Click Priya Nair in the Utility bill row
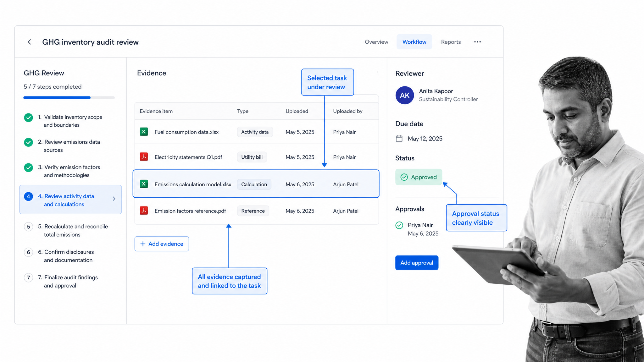This screenshot has height=362, width=644. click(344, 157)
